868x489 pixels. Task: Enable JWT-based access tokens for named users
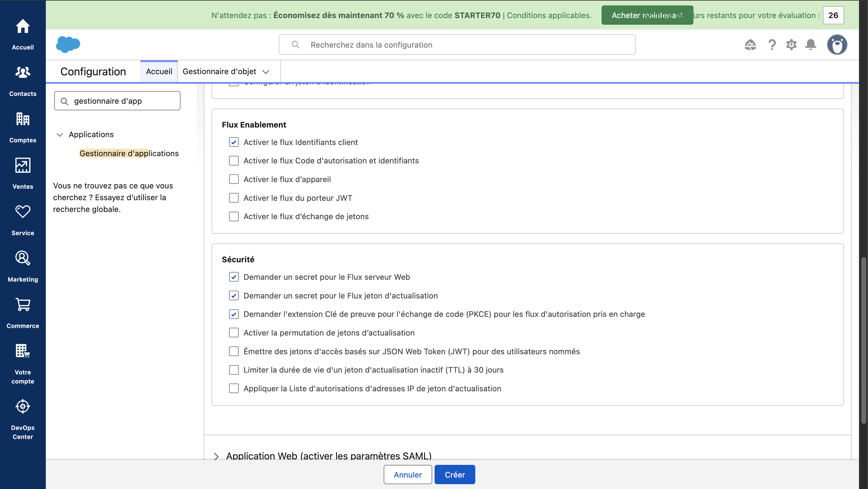[x=234, y=352]
